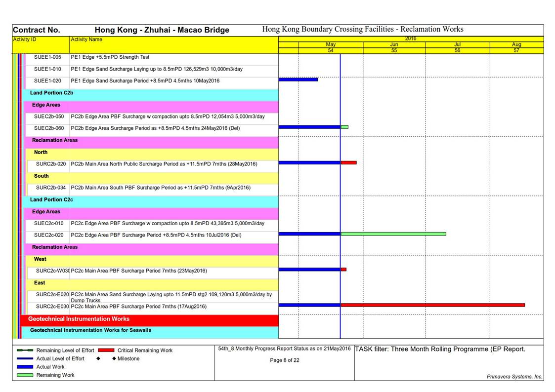Image resolution: width=555 pixels, height=392 pixels.
Task: Select the red Geotechnical Instrumentation Works band
Action: point(149,320)
